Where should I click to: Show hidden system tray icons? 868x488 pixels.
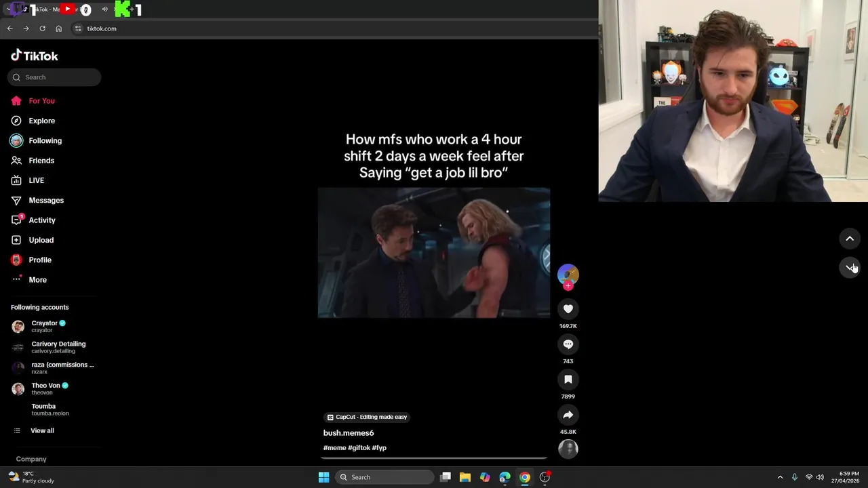point(780,477)
